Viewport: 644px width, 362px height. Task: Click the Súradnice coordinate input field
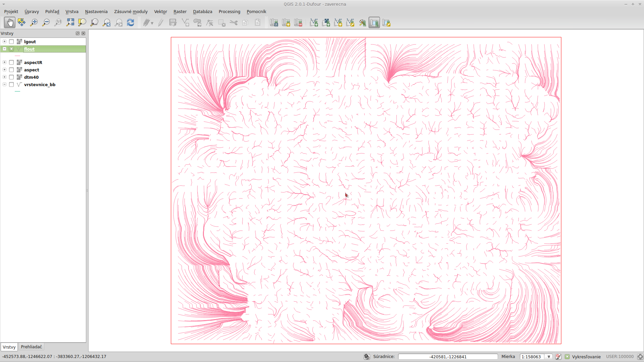448,357
